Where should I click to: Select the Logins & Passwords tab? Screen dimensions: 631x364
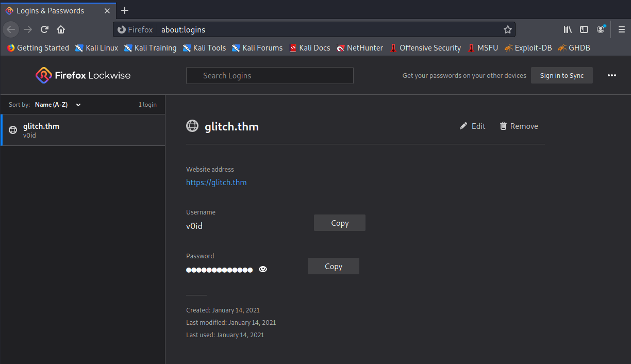57,10
